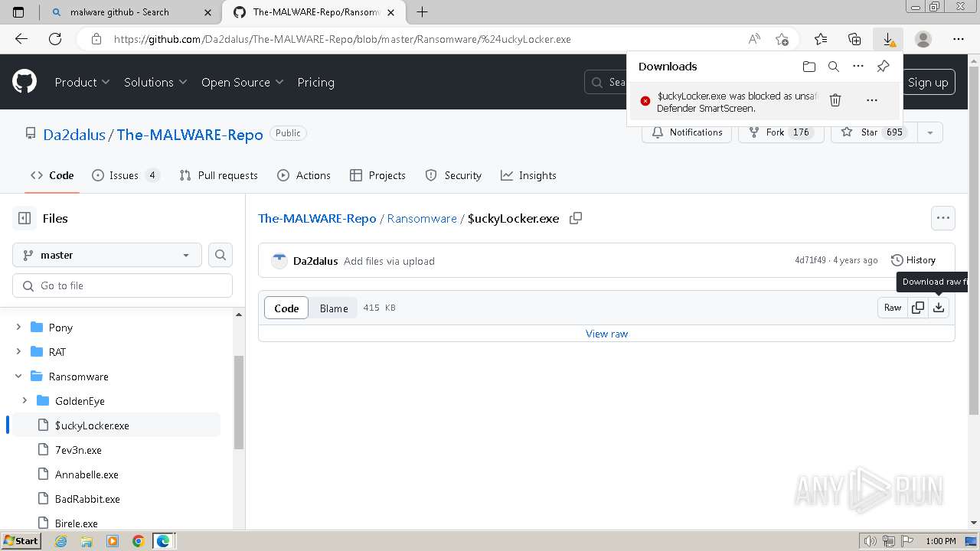Collapse the Ransomware folder
Image resolution: width=980 pixels, height=551 pixels.
[x=18, y=376]
